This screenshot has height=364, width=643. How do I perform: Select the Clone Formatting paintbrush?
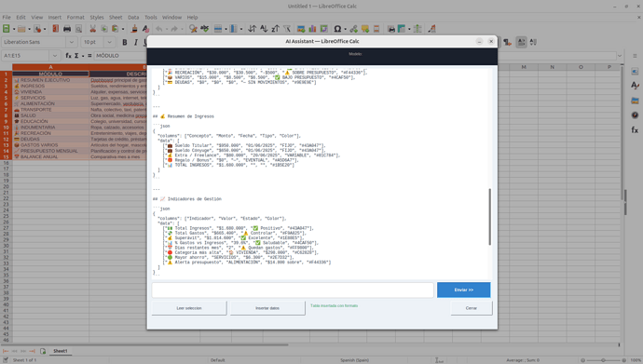[x=134, y=29]
